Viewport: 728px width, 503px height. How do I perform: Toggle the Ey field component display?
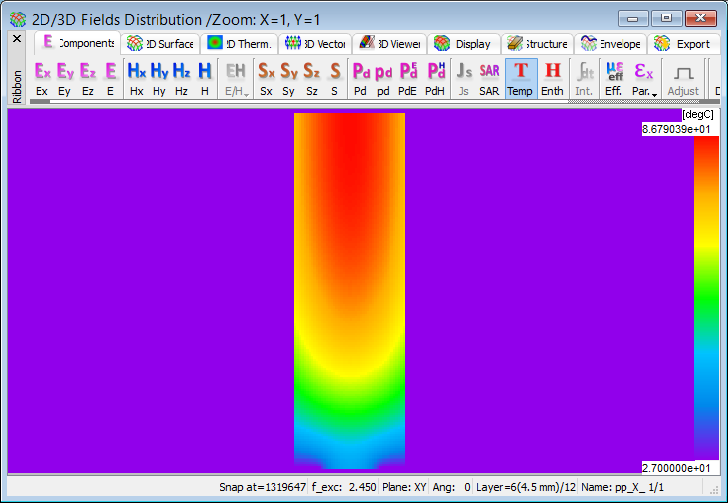pyautogui.click(x=65, y=78)
